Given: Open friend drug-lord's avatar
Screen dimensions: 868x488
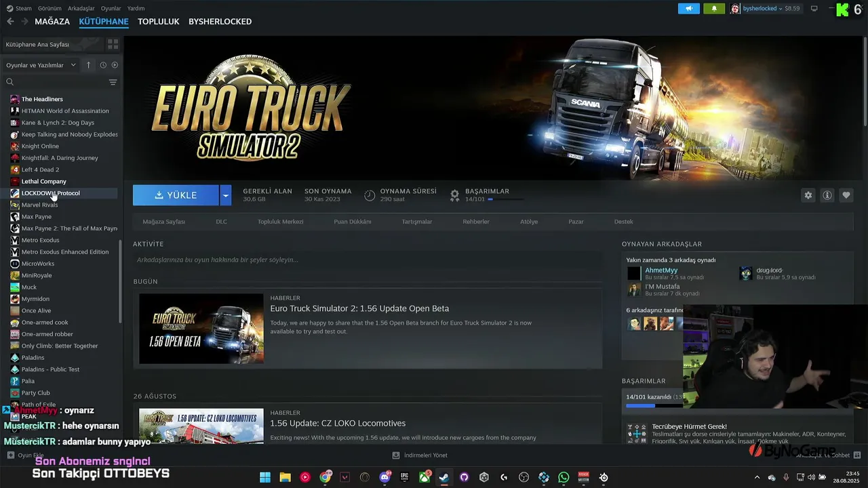Looking at the screenshot, I should pos(745,273).
